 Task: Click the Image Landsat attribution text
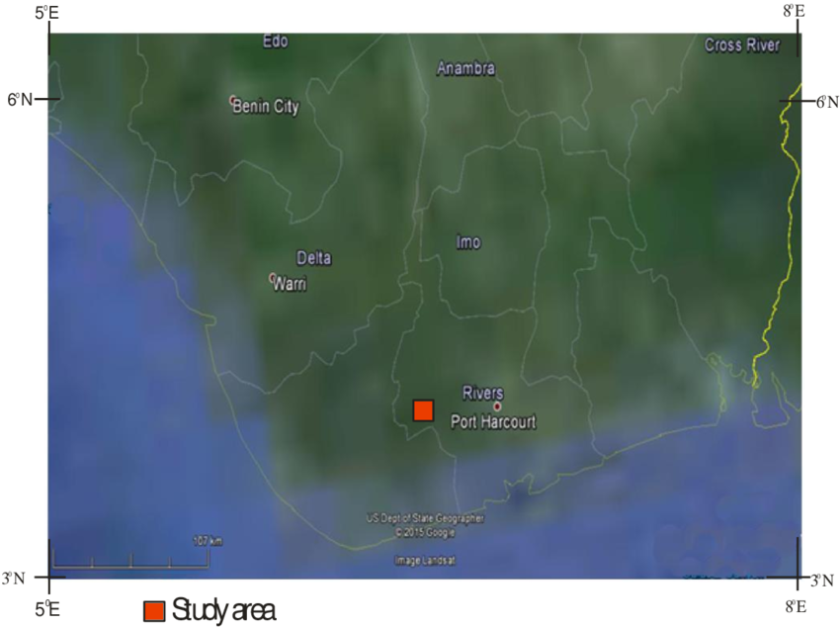point(424,558)
